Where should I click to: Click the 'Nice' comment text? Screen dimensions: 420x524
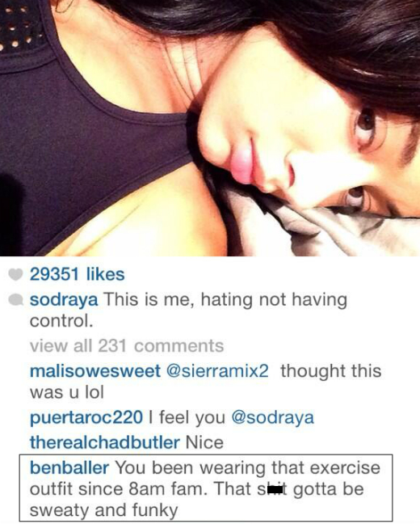pyautogui.click(x=204, y=442)
